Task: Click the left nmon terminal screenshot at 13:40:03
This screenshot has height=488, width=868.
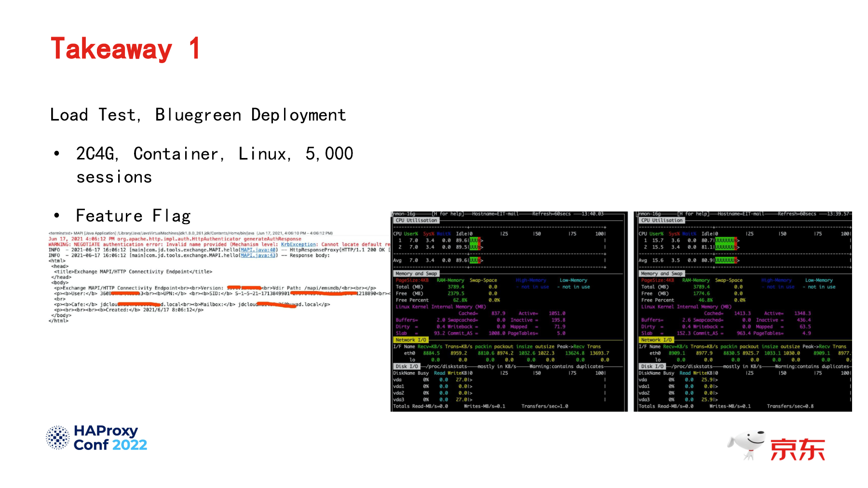Action: [509, 311]
